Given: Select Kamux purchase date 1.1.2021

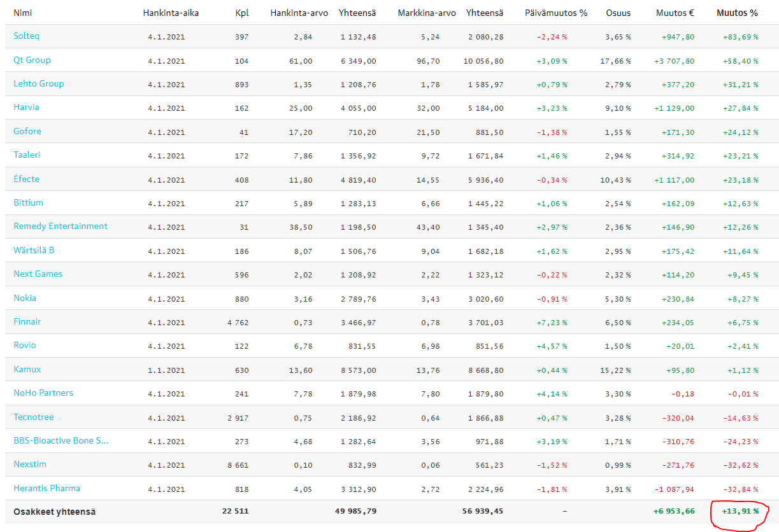Looking at the screenshot, I should (x=166, y=370).
